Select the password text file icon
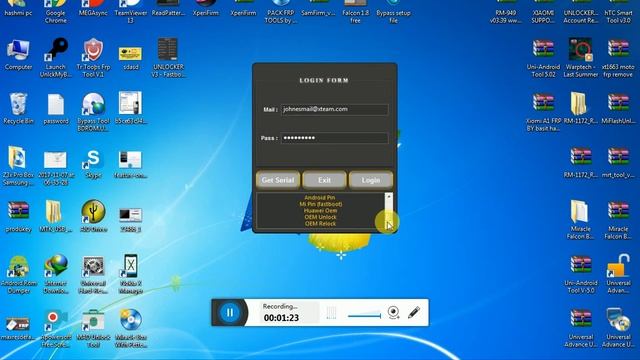 click(56, 109)
